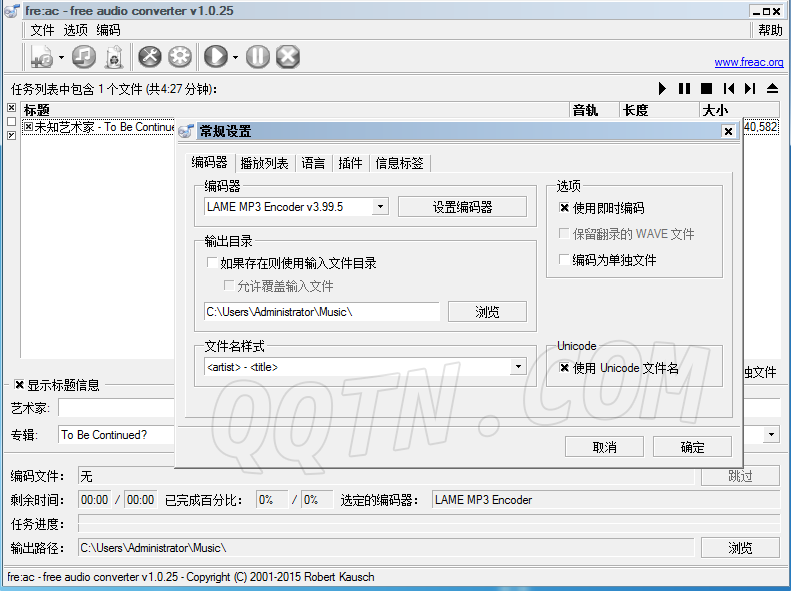Expand the start encoding arrow dropdown
This screenshot has height=591, width=791.
tap(235, 58)
